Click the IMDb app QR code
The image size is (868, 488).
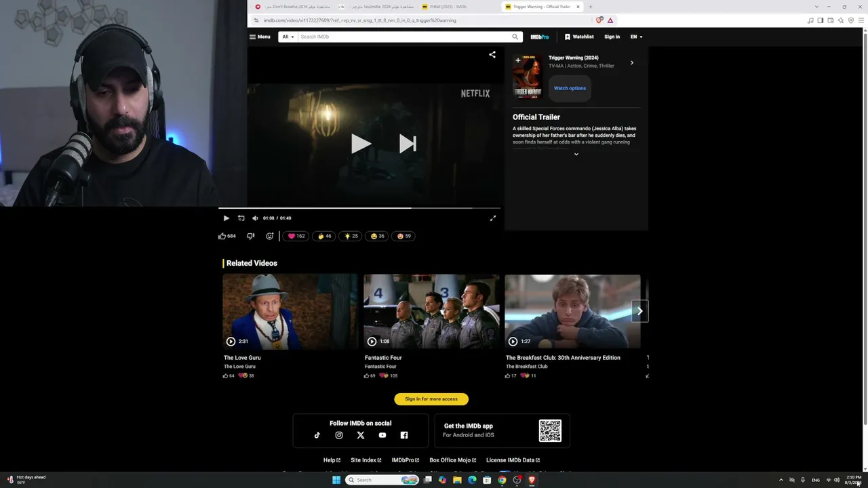[x=550, y=431]
